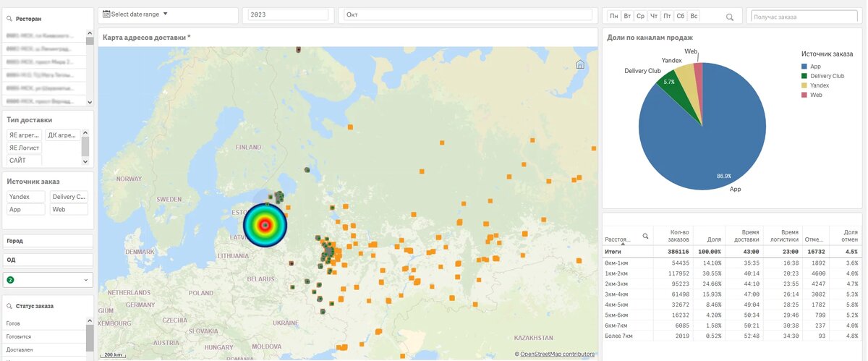
Task: Click the search icon in Расстояние column header
Action: pos(645,236)
